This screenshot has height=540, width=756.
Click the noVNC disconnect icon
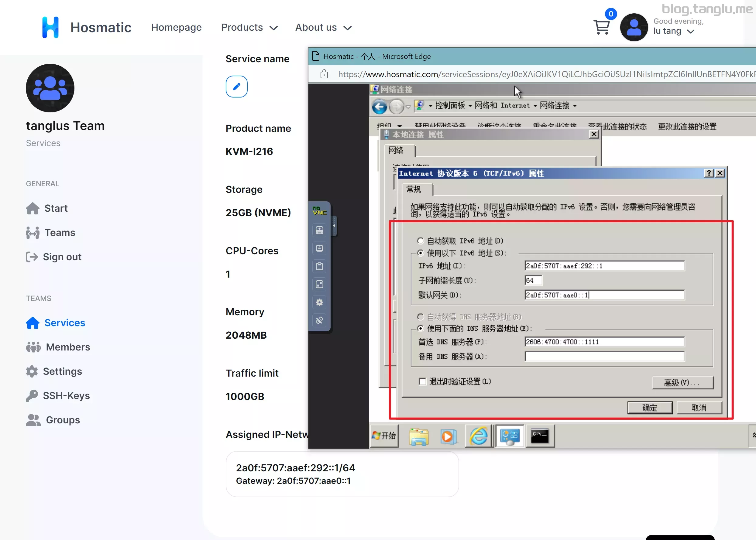click(319, 320)
